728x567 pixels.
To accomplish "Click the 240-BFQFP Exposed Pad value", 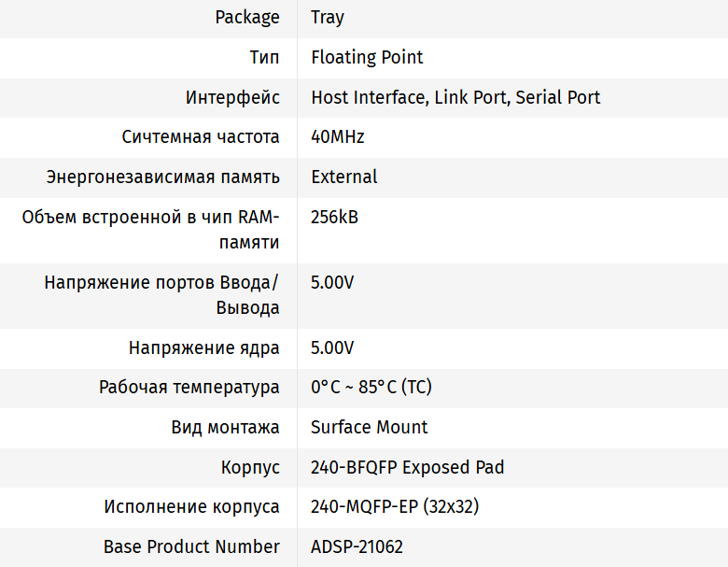I will coord(407,467).
